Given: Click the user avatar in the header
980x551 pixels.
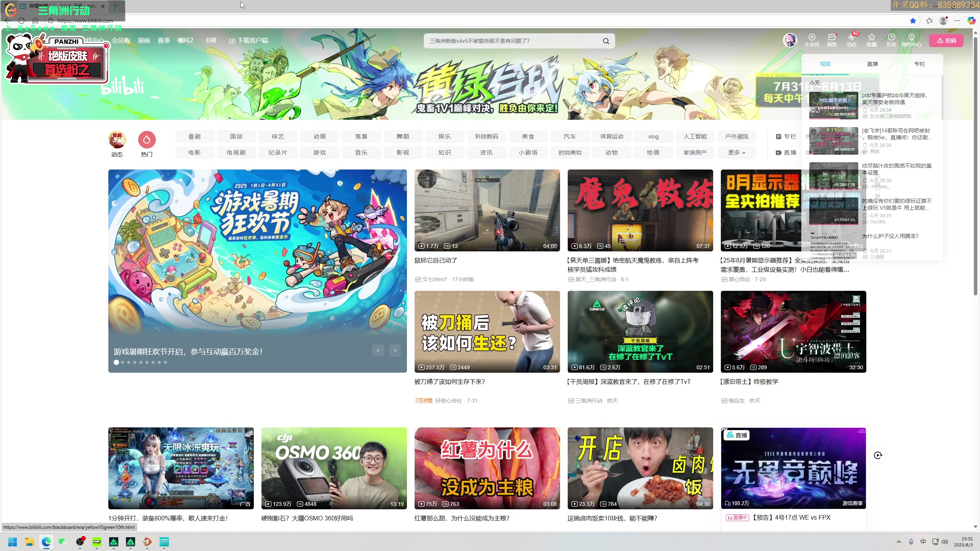Looking at the screenshot, I should [790, 40].
